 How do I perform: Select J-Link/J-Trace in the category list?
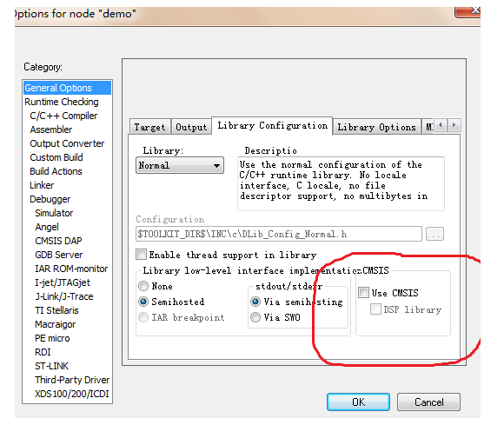click(64, 296)
